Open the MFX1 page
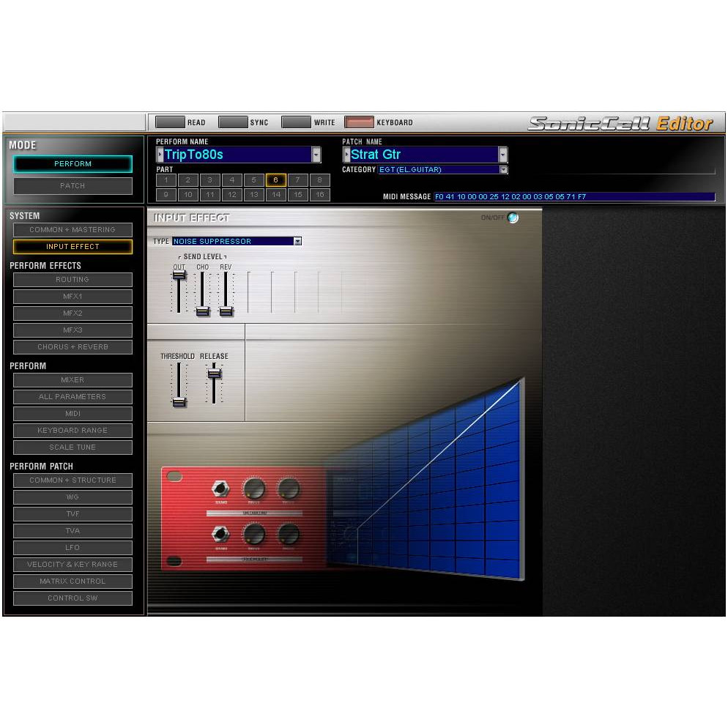This screenshot has height=728, width=728. coord(73,296)
